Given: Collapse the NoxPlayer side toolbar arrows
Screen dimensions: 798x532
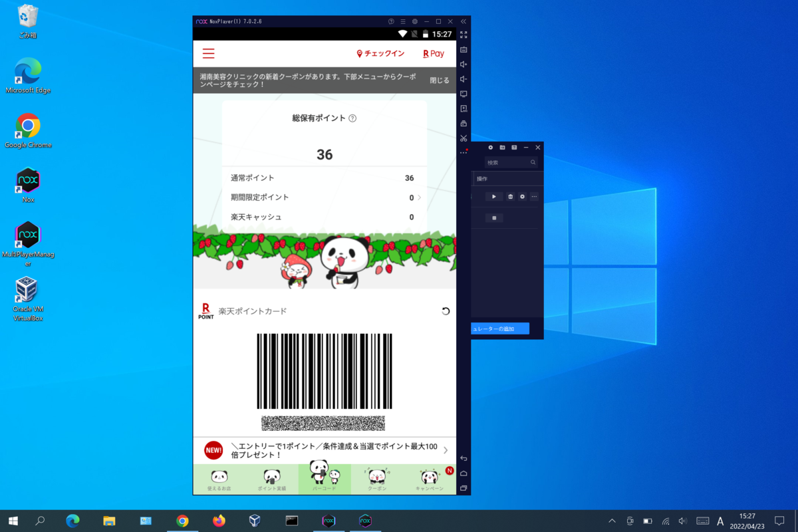Looking at the screenshot, I should tap(464, 21).
